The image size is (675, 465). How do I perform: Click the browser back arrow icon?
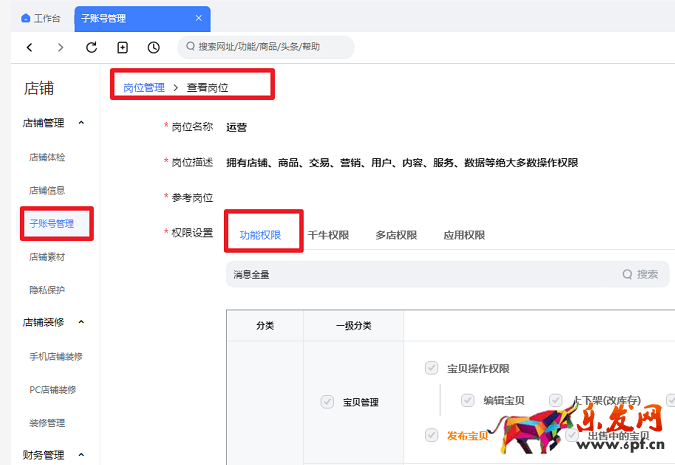click(x=29, y=47)
